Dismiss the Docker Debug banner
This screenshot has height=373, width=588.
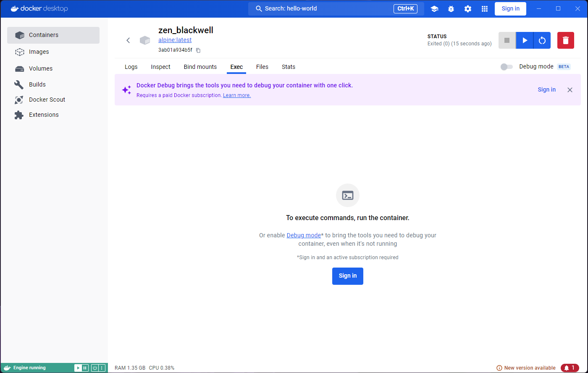tap(570, 90)
